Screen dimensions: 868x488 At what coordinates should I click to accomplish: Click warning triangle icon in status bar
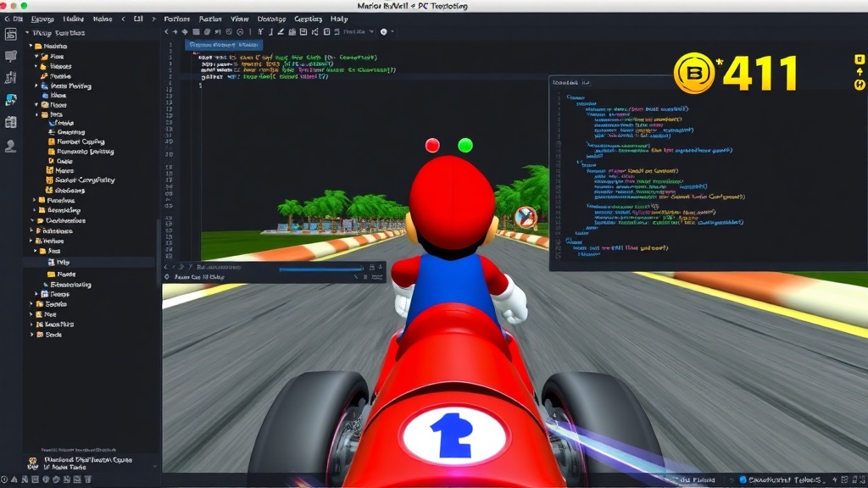[x=14, y=480]
